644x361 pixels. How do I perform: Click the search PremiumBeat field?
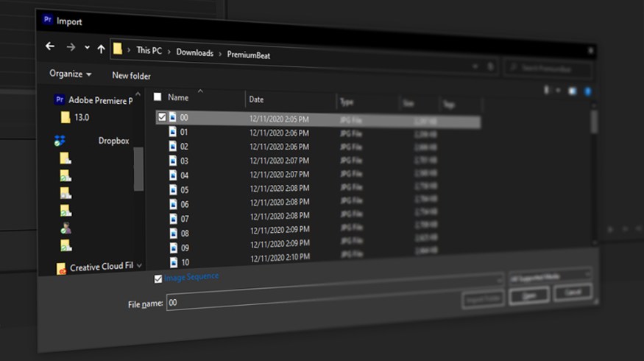[x=548, y=69]
